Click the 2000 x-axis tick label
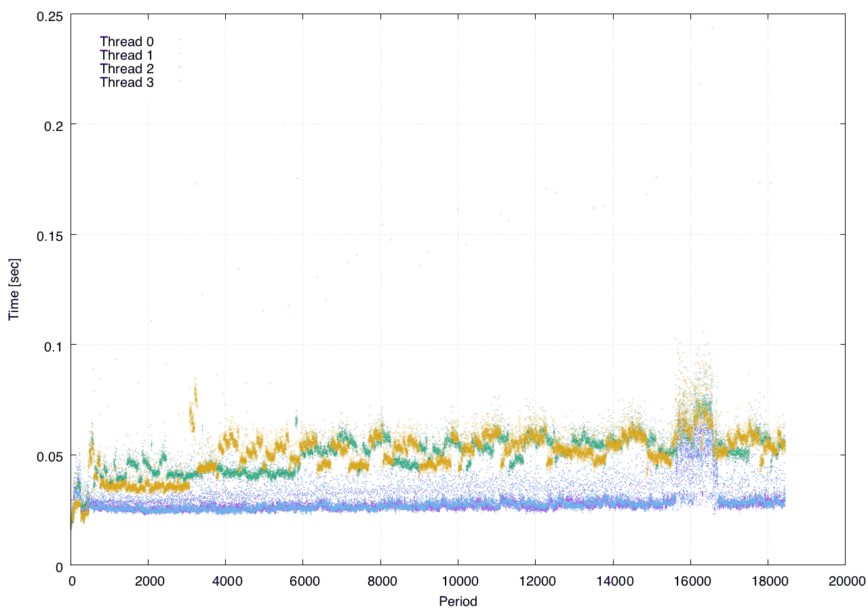Screen dimensions: 868x608 [149, 580]
